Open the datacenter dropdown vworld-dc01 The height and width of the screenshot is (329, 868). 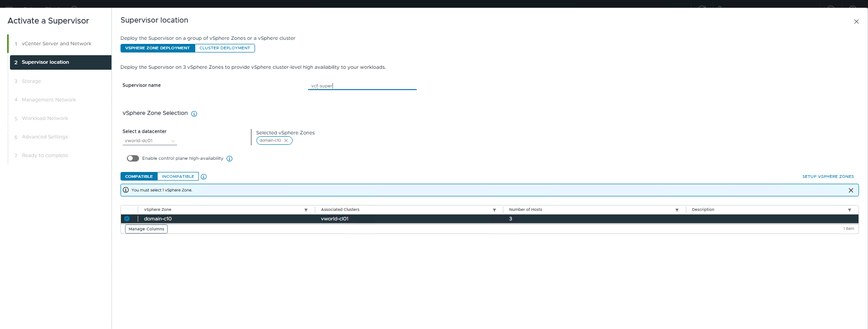pyautogui.click(x=149, y=141)
